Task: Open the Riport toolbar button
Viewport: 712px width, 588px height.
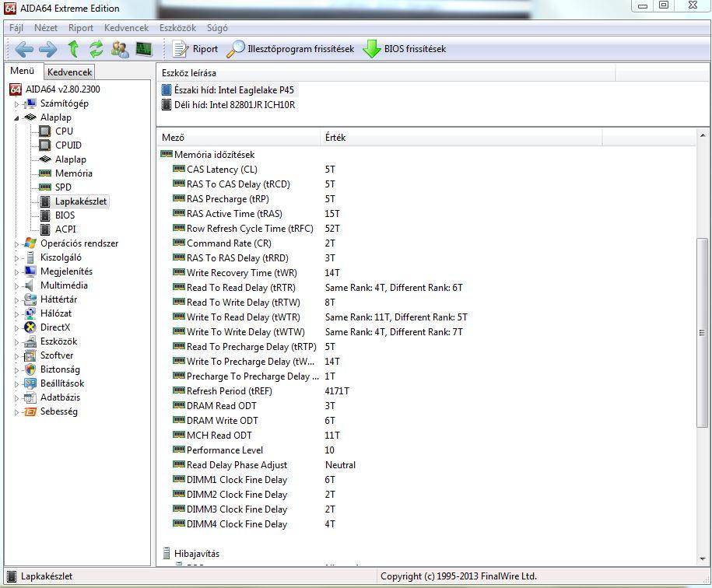Action: coord(195,49)
